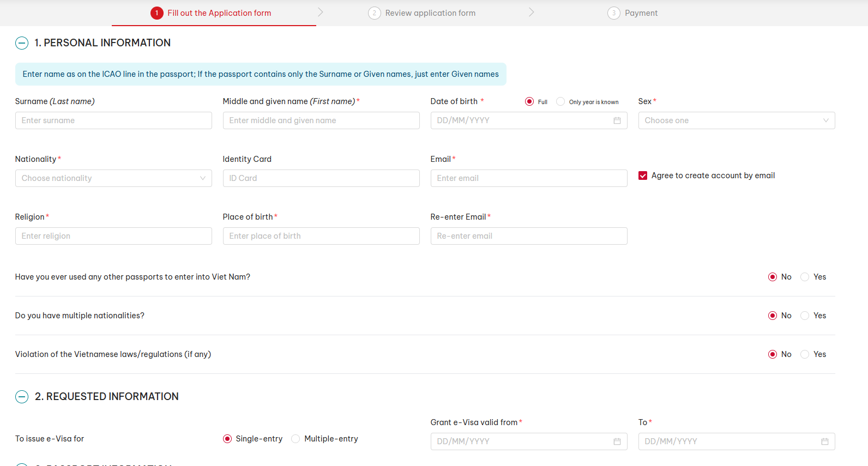This screenshot has height=466, width=868.
Task: Click calendar icon in the To date field
Action: (824, 441)
